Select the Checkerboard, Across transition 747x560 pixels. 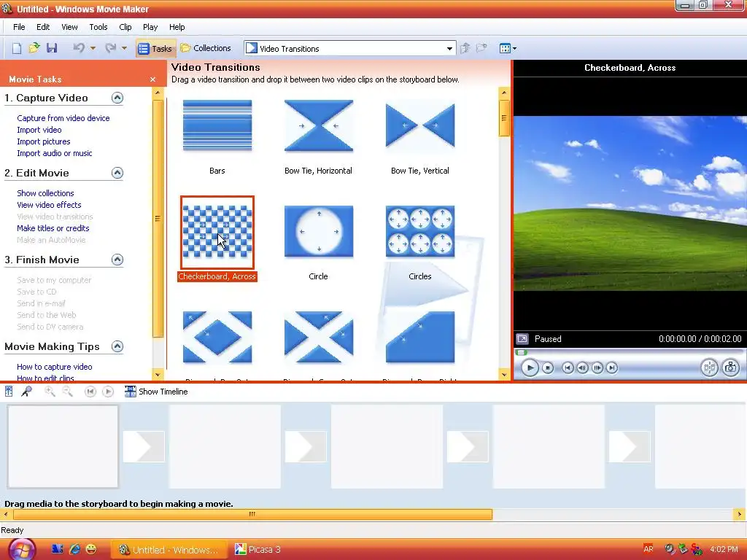click(217, 232)
